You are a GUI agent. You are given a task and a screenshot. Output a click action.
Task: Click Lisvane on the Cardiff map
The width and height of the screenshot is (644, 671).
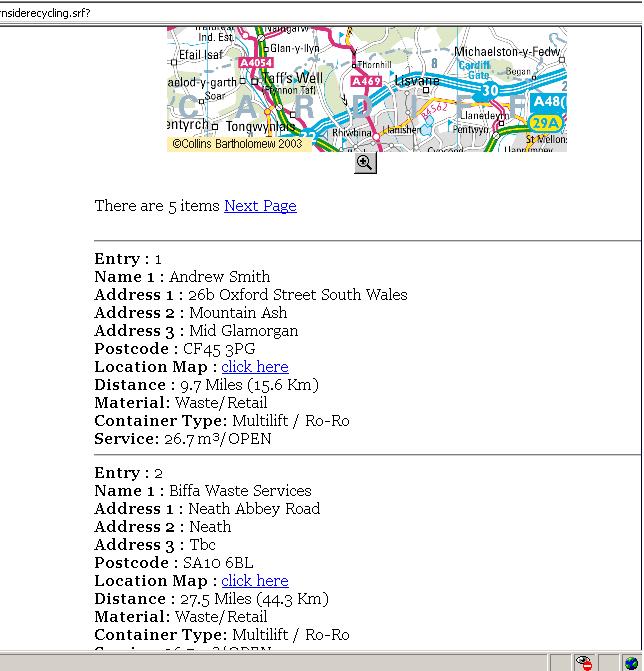pyautogui.click(x=417, y=81)
